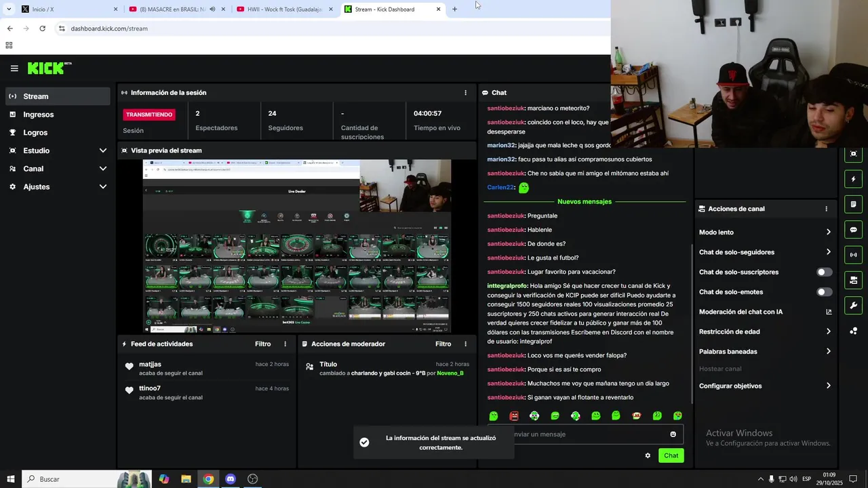868x488 pixels.
Task: Expand Palabras baneadas options
Action: pyautogui.click(x=765, y=352)
